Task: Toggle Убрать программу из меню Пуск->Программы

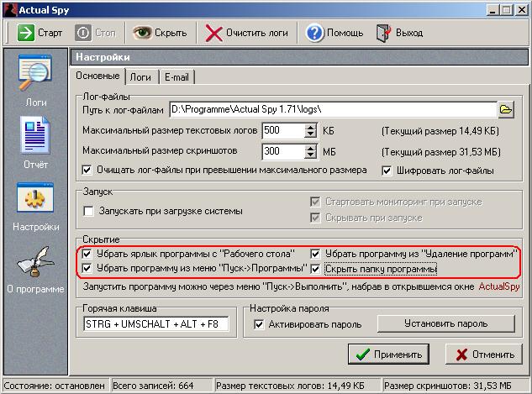Action: pos(87,268)
